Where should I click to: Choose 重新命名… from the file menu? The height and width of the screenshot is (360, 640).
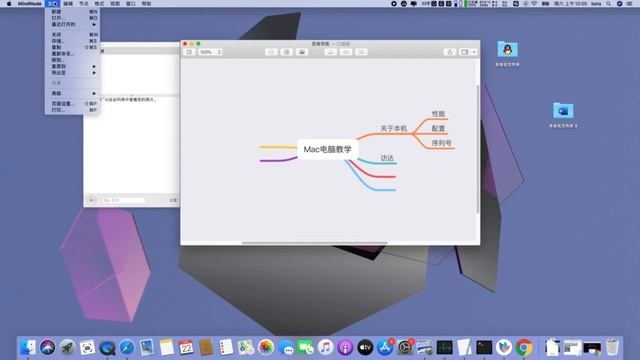73,53
